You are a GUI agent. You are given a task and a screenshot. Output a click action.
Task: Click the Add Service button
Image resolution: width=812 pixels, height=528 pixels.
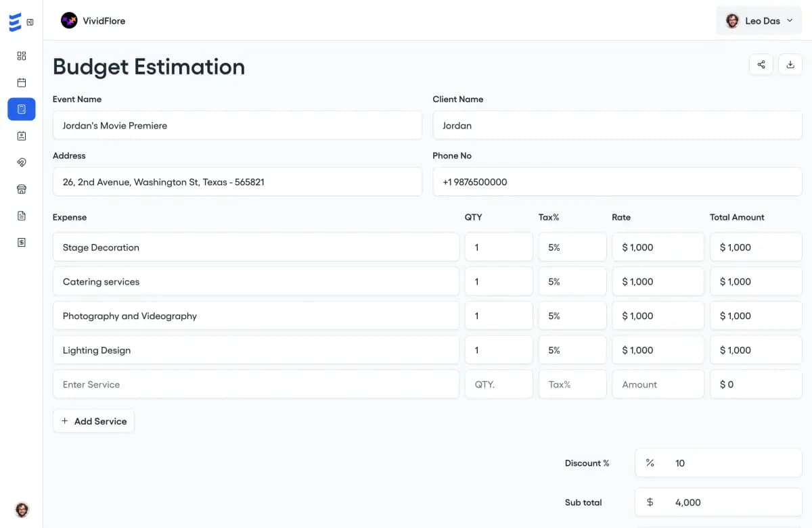93,421
